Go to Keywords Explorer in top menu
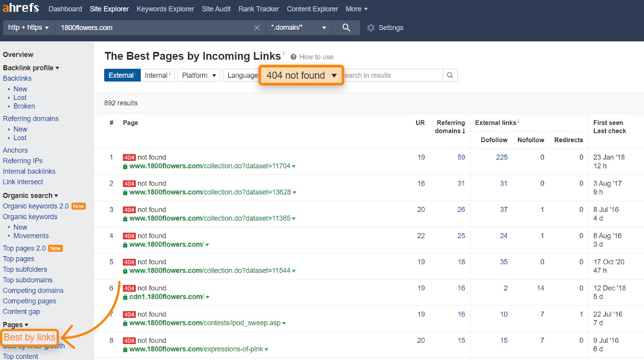Image resolution: width=644 pixels, height=360 pixels. 165,9
